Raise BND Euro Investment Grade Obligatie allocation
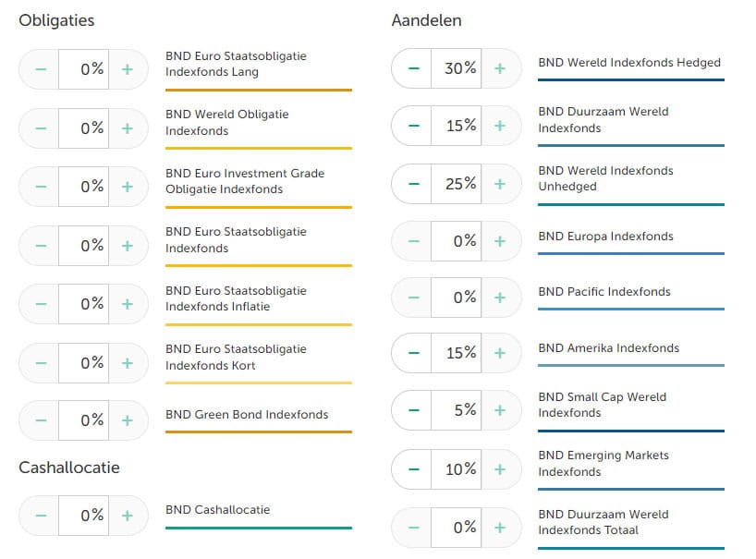The image size is (756, 559). coord(128,187)
